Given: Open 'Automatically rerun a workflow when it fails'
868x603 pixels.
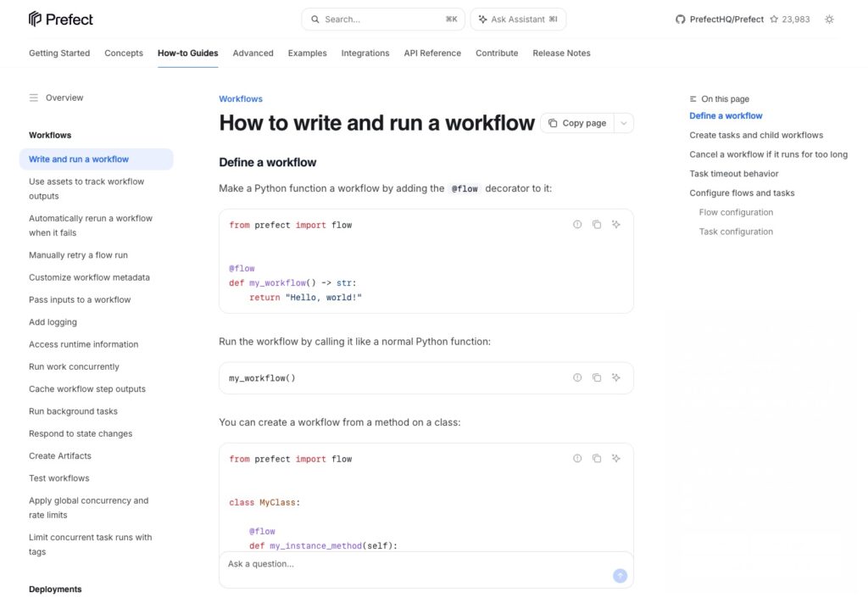Looking at the screenshot, I should coord(91,226).
